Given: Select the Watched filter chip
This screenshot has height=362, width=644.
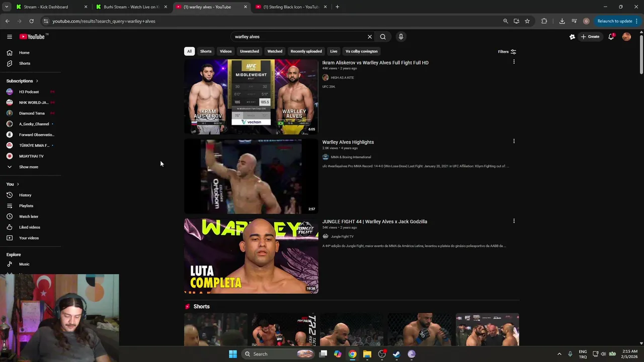Looking at the screenshot, I should pyautogui.click(x=275, y=51).
